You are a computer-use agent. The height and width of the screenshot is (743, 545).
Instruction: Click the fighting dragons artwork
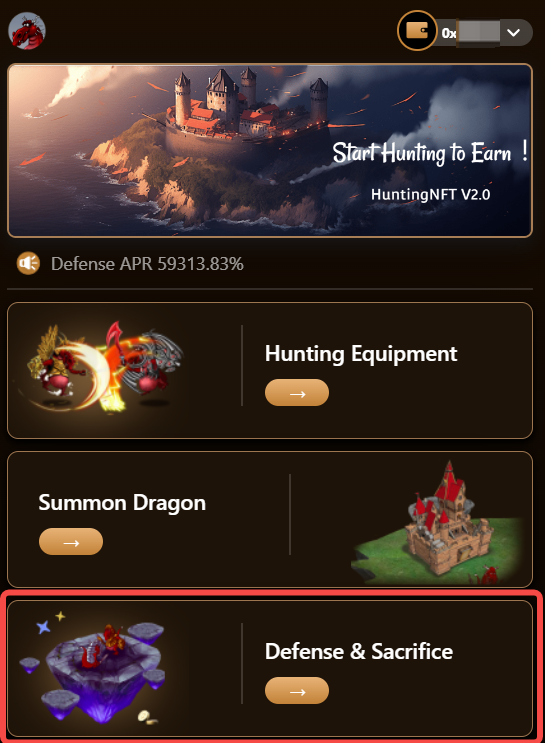tap(104, 367)
